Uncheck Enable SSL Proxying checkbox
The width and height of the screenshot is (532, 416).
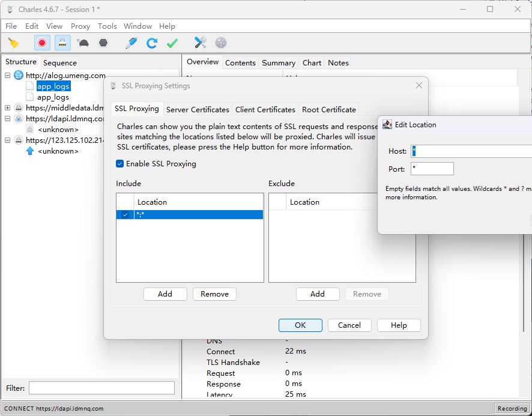coord(120,164)
